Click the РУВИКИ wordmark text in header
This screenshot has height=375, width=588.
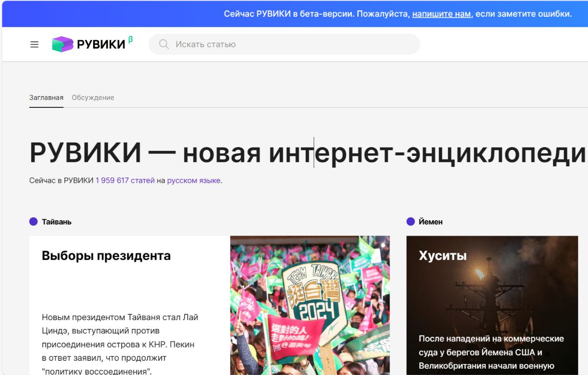pyautogui.click(x=101, y=45)
